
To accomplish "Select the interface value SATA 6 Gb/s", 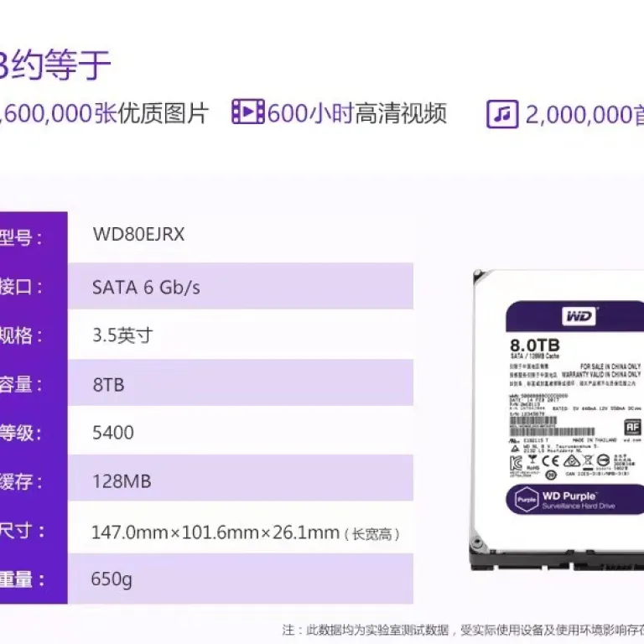I will click(x=146, y=287).
